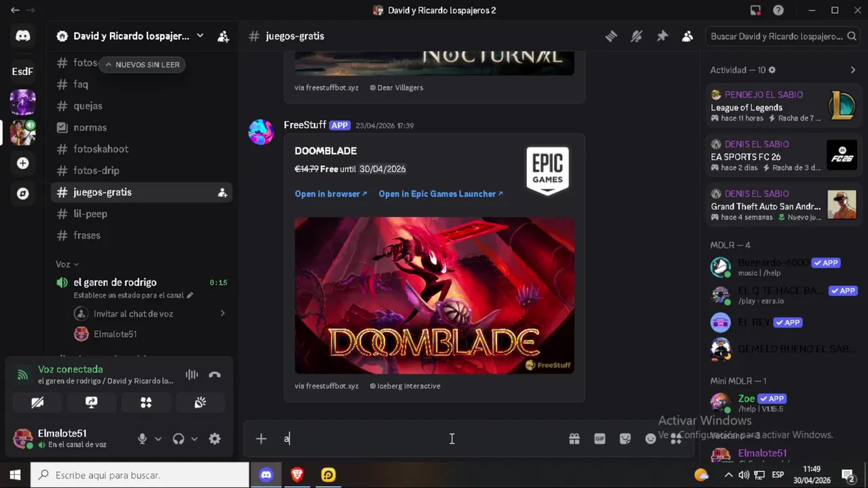The image size is (868, 488).
Task: Open the sticker picker
Action: 625,439
